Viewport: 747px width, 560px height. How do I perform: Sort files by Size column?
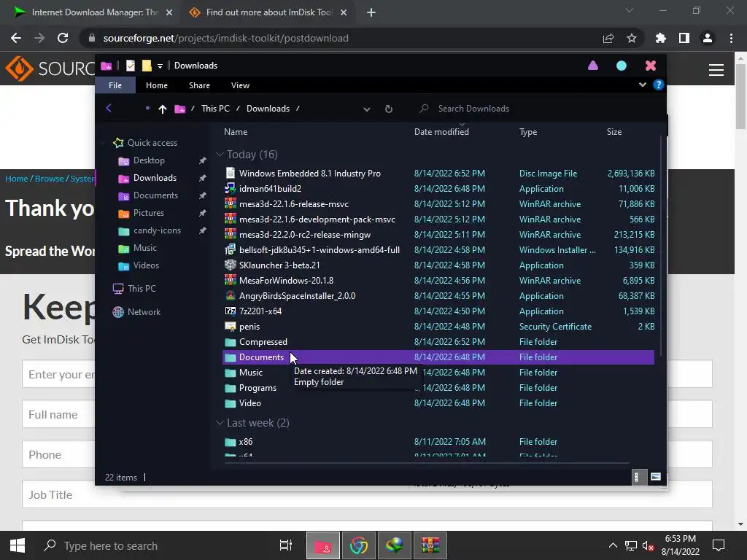pyautogui.click(x=614, y=132)
